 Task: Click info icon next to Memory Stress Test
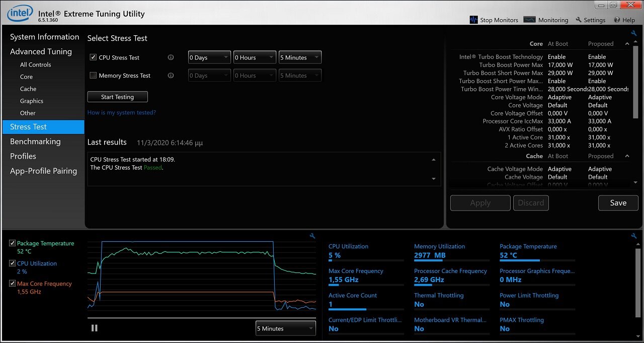(x=171, y=76)
